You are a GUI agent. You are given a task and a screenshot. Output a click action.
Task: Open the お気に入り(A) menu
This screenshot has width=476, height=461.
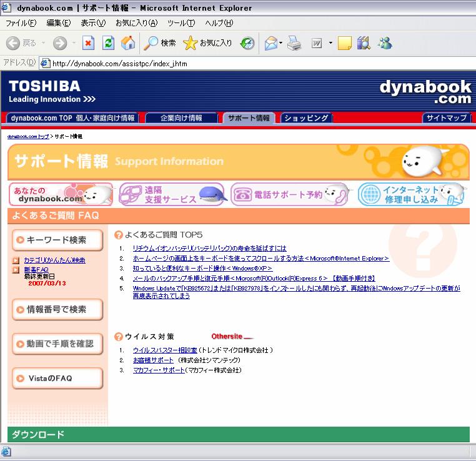[137, 23]
